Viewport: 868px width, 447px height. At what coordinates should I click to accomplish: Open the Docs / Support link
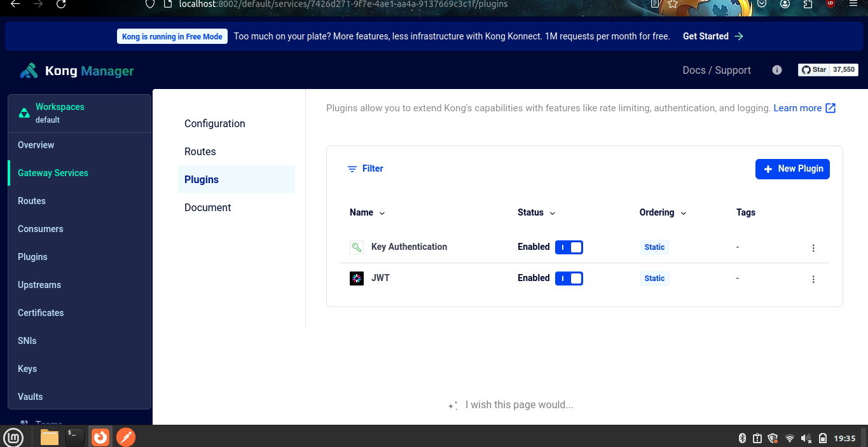click(717, 70)
